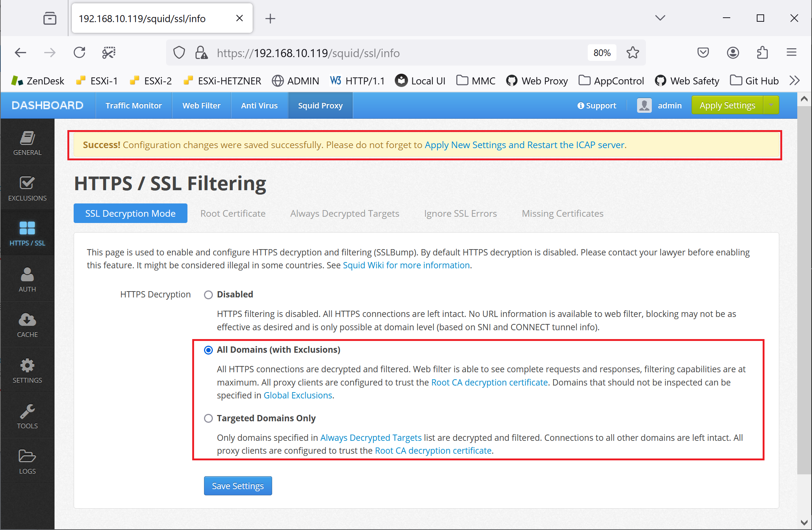The image size is (812, 530).
Task: Open the Pocket save icon
Action: 703,53
